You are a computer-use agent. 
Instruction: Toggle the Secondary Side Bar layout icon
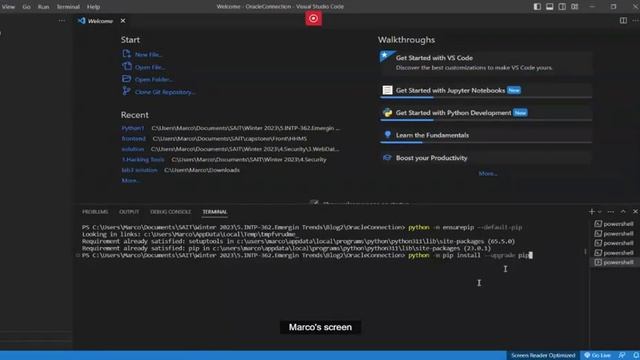pyautogui.click(x=562, y=7)
